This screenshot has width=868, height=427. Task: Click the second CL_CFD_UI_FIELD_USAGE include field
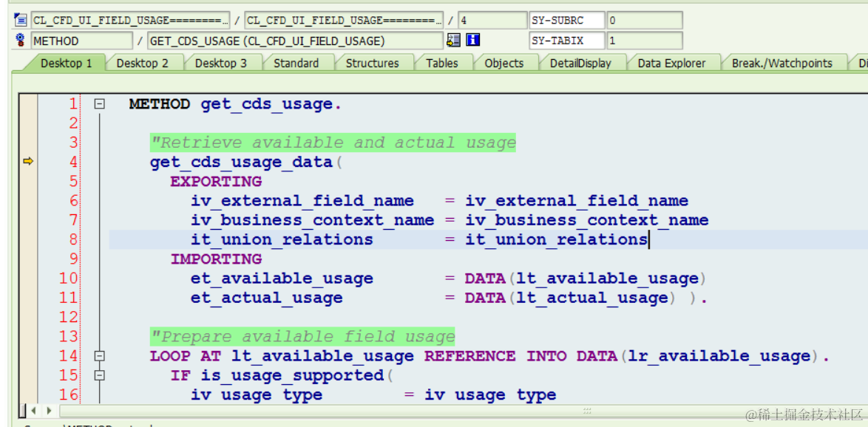344,21
